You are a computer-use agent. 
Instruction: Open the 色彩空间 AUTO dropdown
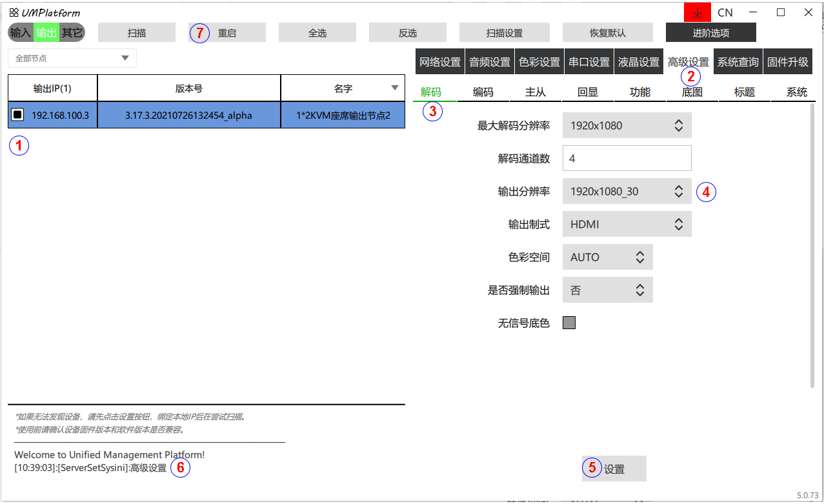point(607,257)
